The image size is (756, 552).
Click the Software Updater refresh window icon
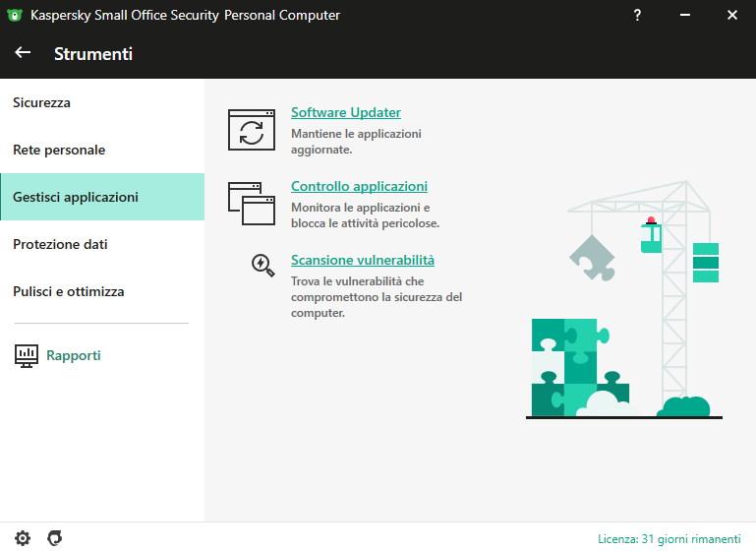coord(252,130)
